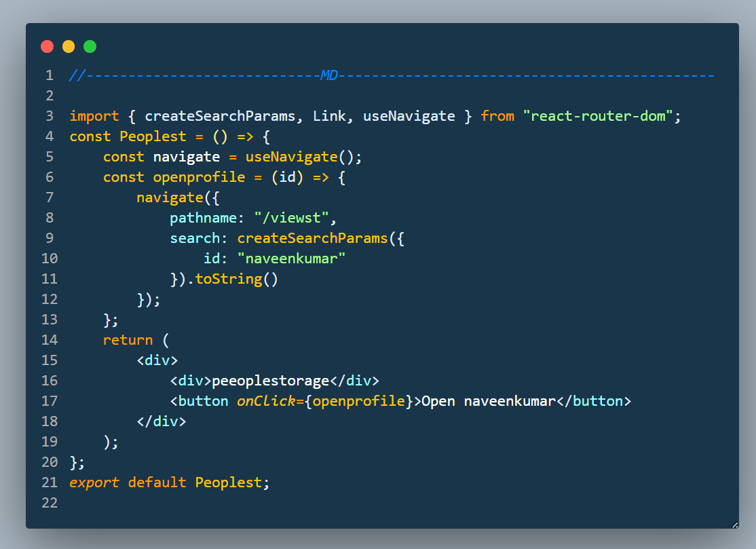This screenshot has height=549, width=756.
Task: Click line number 1 in the gutter
Action: (x=49, y=75)
